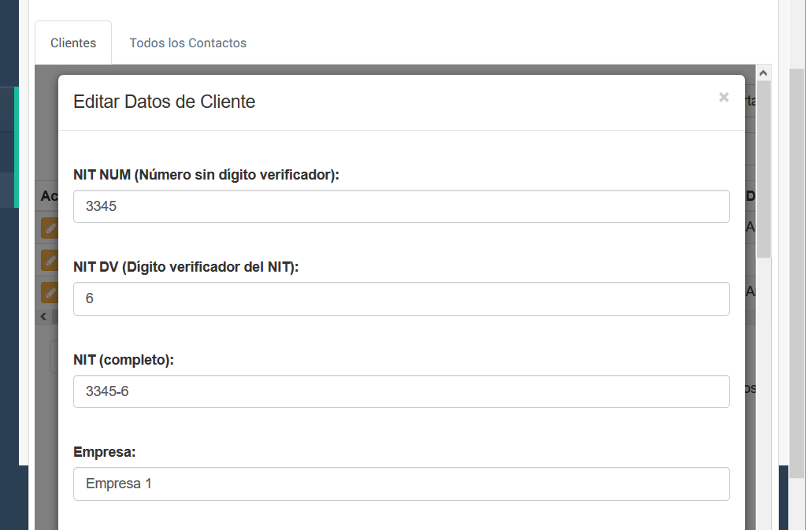Click the Editar Datos de Cliente title
812x530 pixels.
click(164, 102)
